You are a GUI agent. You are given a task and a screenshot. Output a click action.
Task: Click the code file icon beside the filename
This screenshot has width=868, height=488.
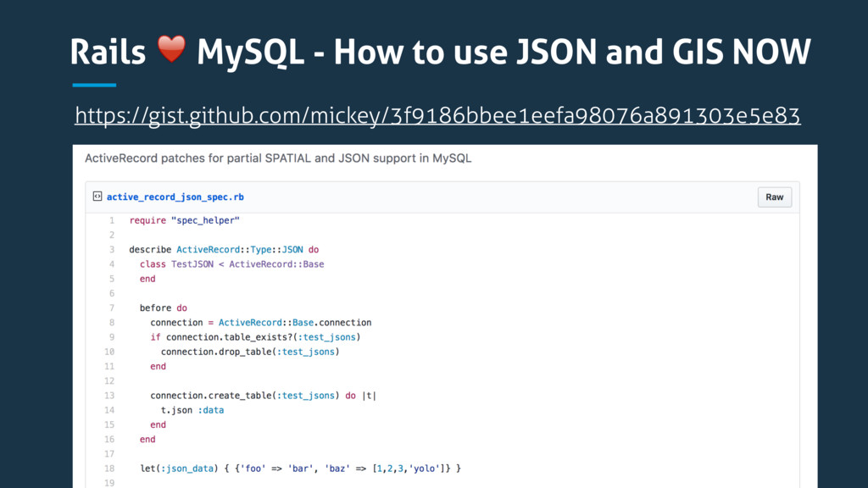(97, 197)
